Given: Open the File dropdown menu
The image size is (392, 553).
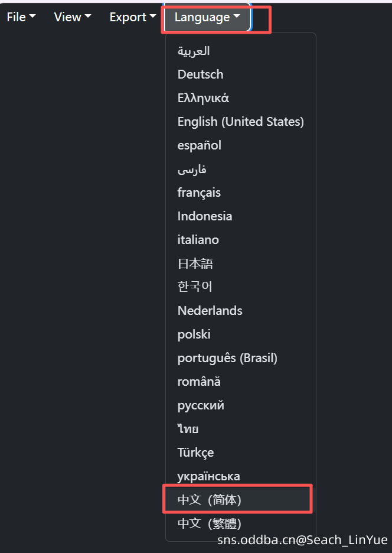Looking at the screenshot, I should [x=21, y=17].
